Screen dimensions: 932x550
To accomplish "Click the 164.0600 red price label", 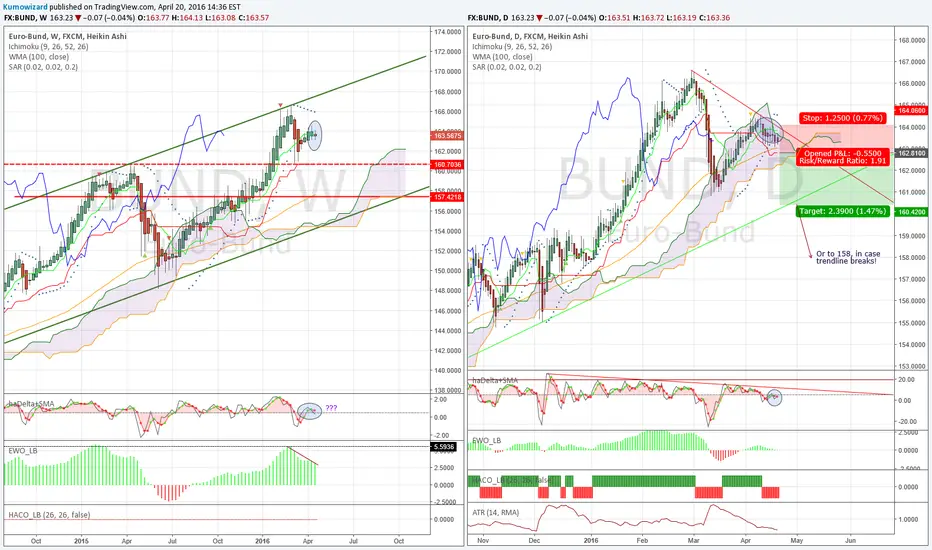I will point(911,110).
